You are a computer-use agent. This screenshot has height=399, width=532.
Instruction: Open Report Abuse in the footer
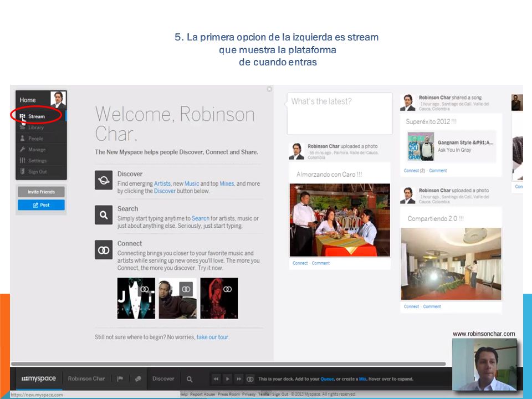[202, 394]
